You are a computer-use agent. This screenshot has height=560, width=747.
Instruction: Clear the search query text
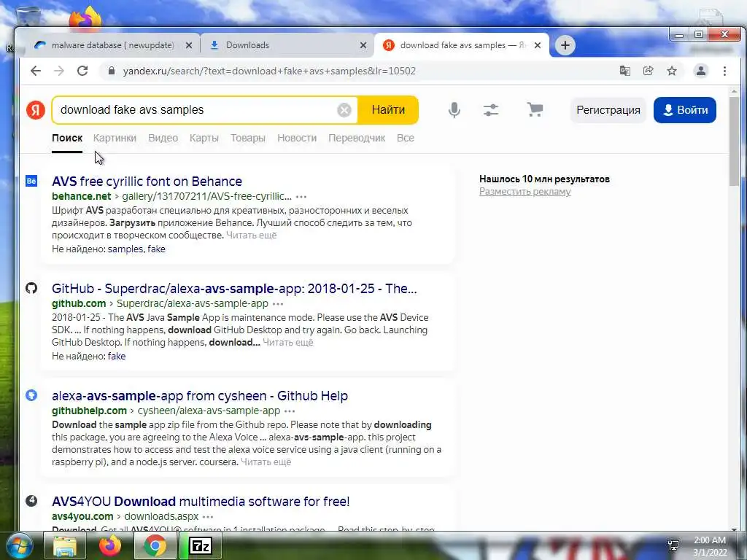(344, 110)
